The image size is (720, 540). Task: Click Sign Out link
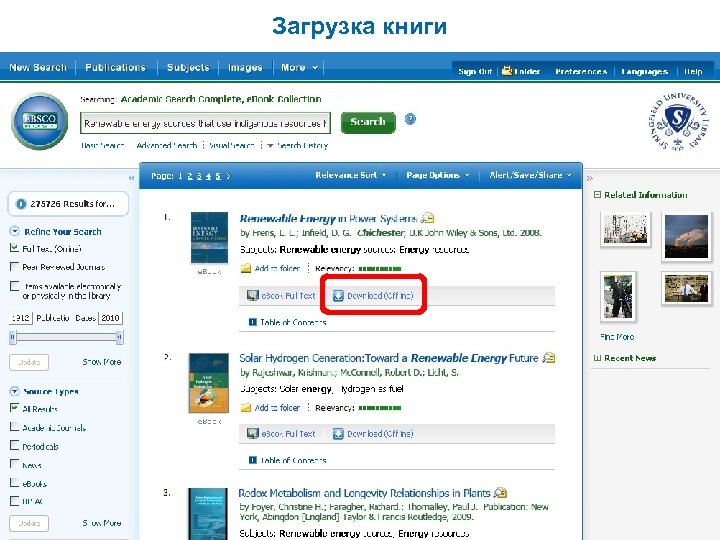point(475,72)
